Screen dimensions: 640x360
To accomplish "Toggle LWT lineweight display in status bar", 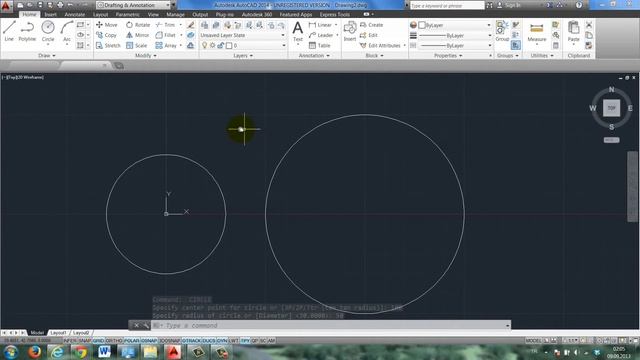I will click(x=234, y=340).
